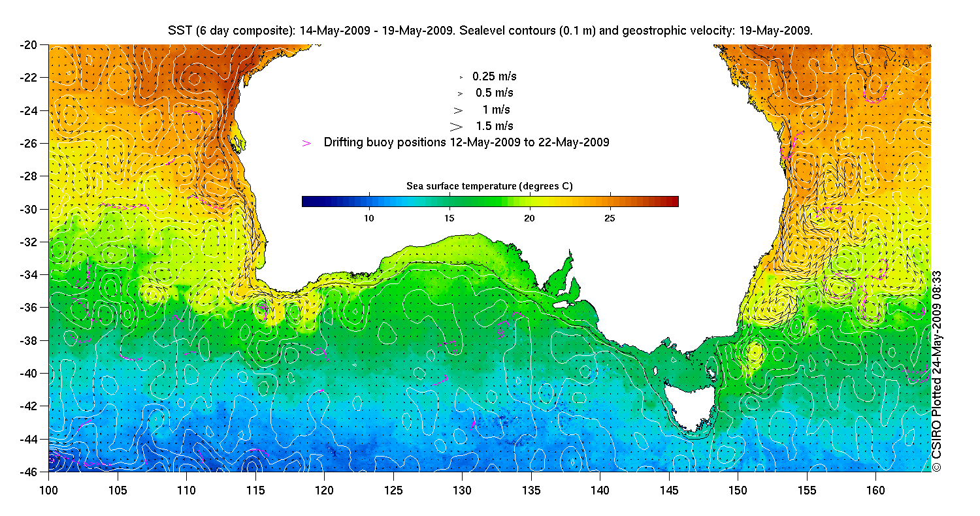980x516 pixels.
Task: Click the '1 m/s' legend label
Action: point(497,110)
